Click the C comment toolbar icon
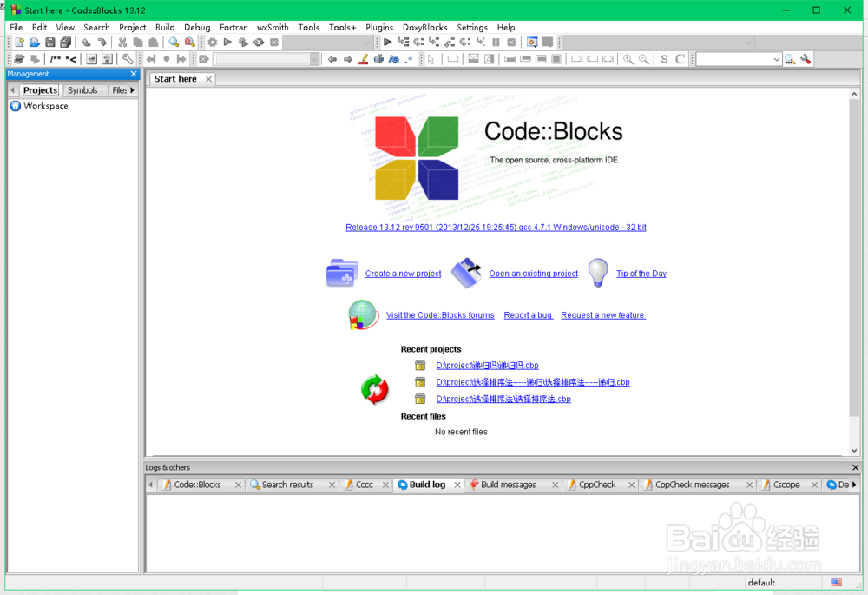The width and height of the screenshot is (868, 595). (x=680, y=59)
